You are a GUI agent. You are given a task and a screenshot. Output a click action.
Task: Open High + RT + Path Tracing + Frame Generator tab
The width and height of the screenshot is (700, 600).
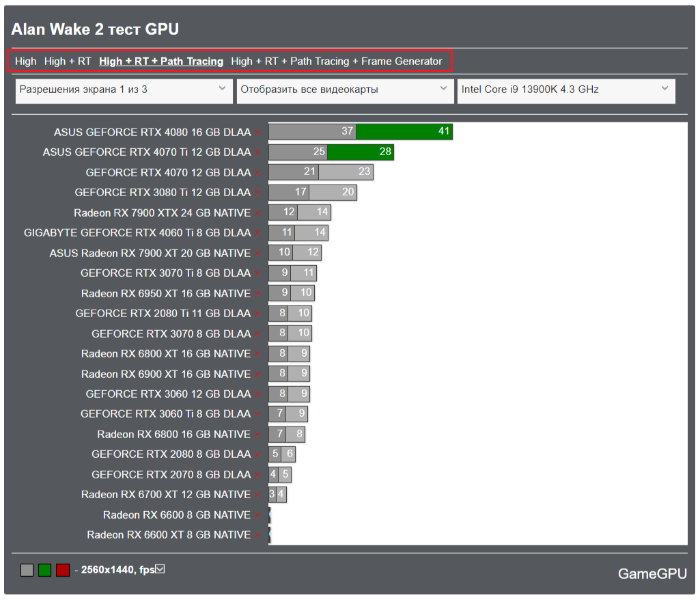coord(337,62)
